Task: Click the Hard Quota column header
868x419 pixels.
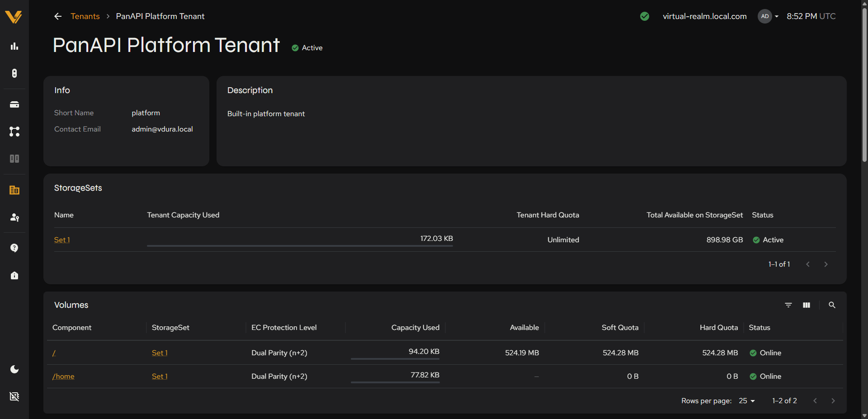Action: point(719,328)
